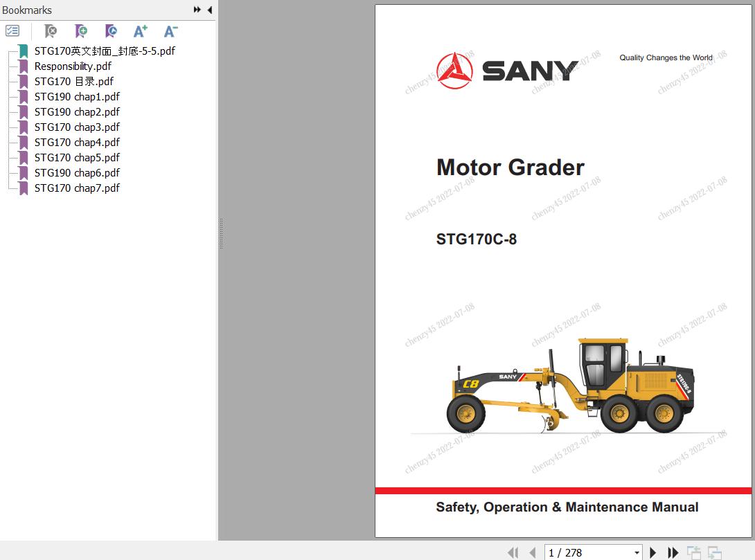Click the Safety, Operation & Maintenance Manual text
This screenshot has height=560, width=755.
pyautogui.click(x=567, y=507)
